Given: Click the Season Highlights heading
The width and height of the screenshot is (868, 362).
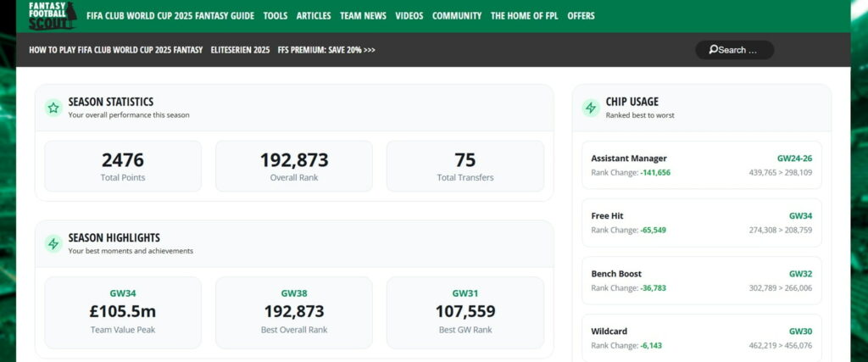Looking at the screenshot, I should click(114, 237).
